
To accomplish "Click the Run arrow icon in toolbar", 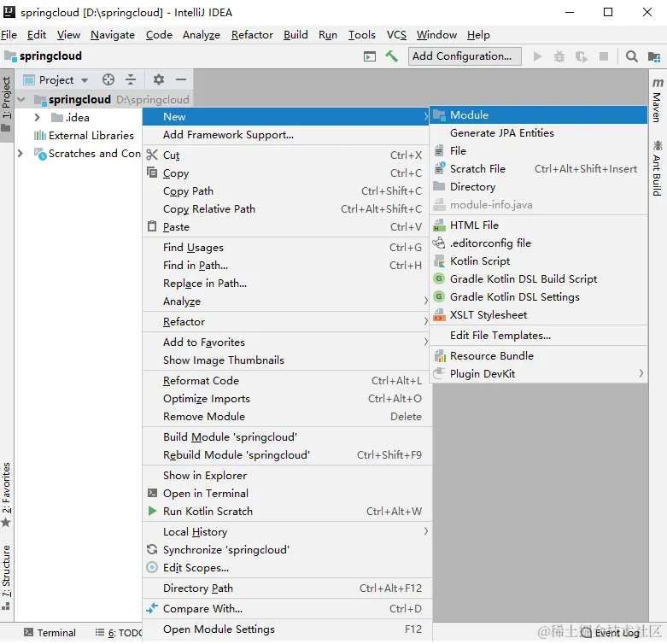I will tap(537, 56).
